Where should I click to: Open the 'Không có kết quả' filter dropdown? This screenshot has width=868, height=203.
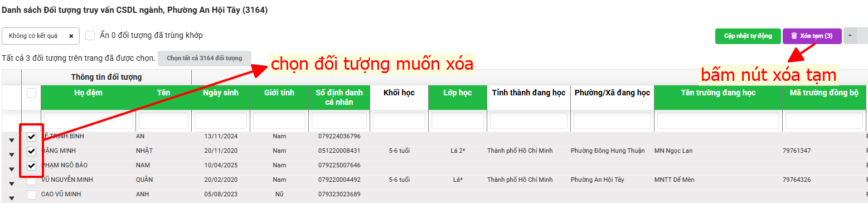tap(41, 36)
